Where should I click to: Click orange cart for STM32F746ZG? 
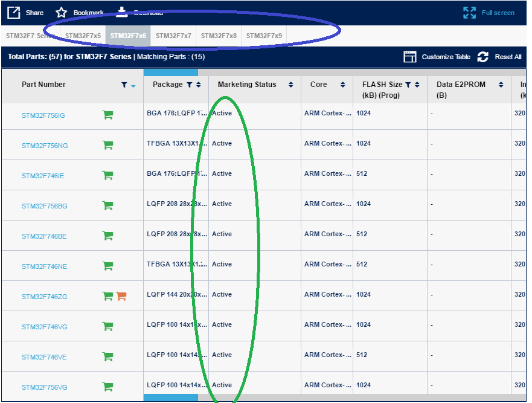[x=121, y=296]
